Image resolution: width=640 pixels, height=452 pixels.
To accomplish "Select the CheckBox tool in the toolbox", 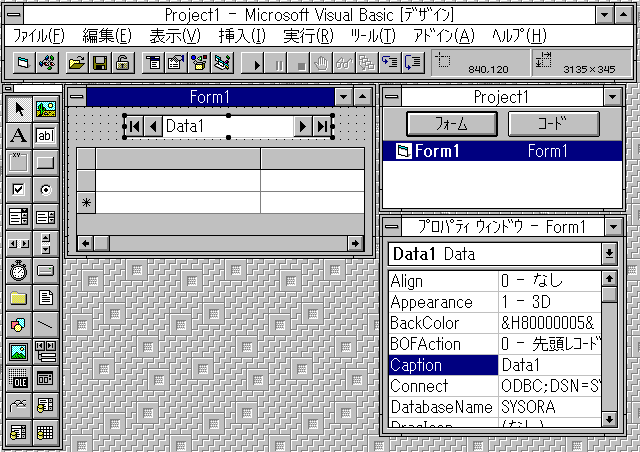I will coord(19,190).
